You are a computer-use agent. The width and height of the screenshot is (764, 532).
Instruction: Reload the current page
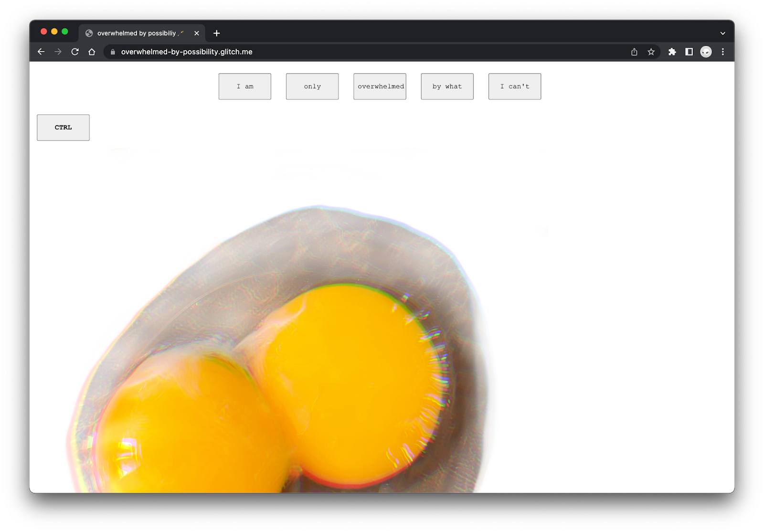(75, 52)
